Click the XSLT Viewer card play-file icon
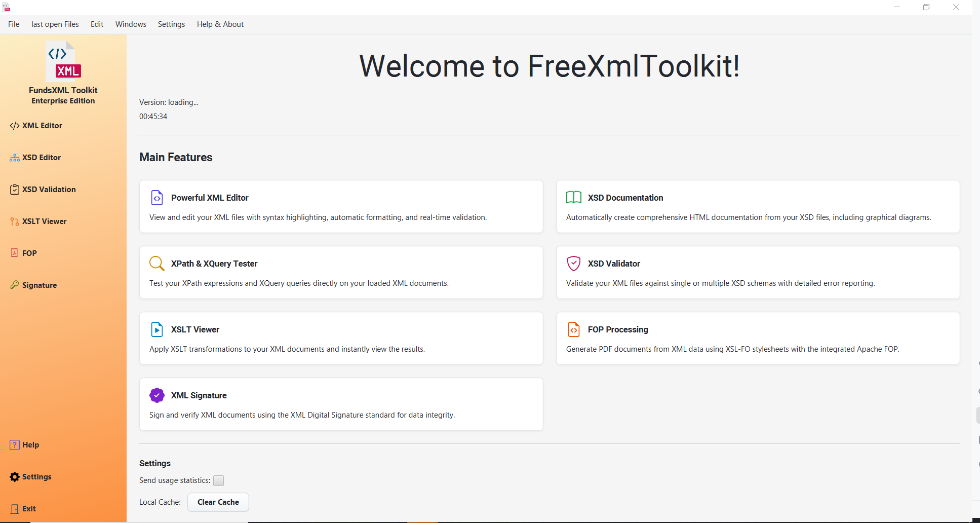 157,329
